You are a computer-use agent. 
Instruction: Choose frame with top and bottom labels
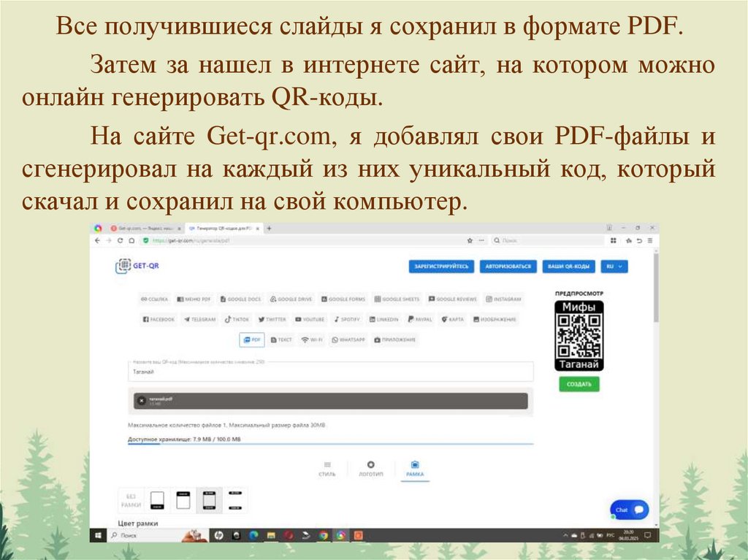pos(210,500)
